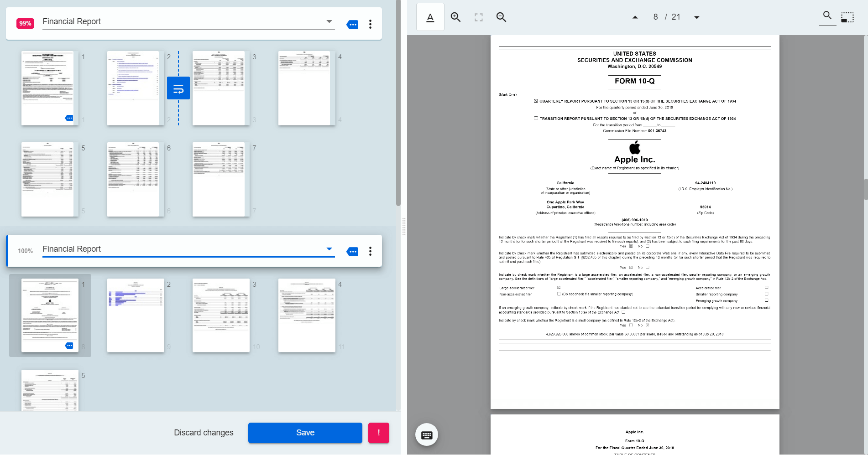Screen dimensions: 868x455
Task: Select page 3 thumbnail of the second document
Action: point(221,315)
